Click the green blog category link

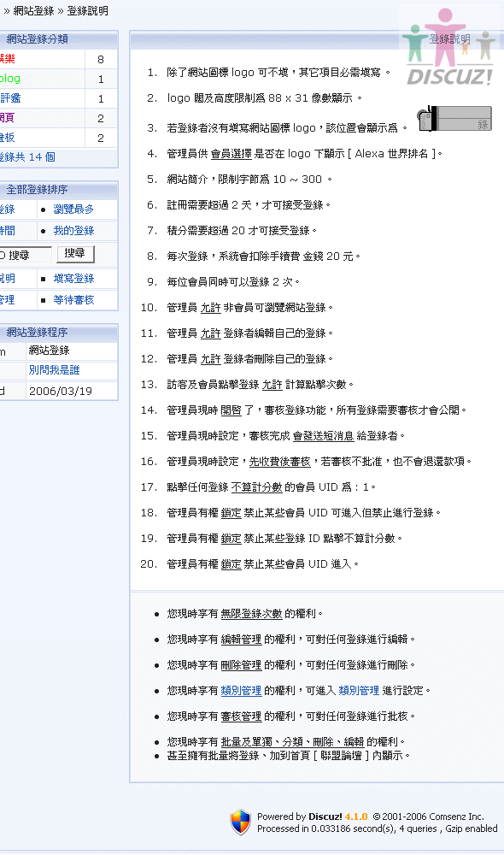click(9, 79)
